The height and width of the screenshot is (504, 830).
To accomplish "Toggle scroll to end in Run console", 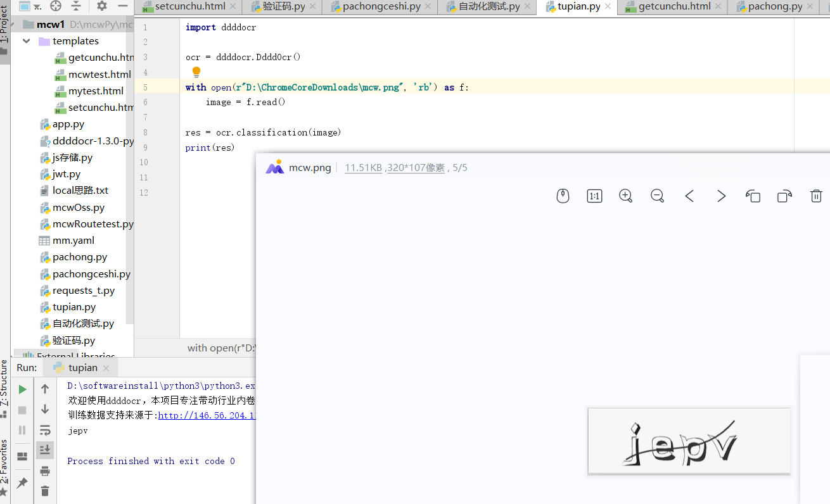I will pos(45,450).
